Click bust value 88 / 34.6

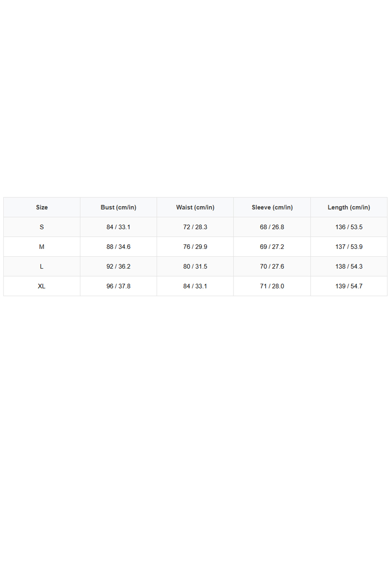pos(119,247)
